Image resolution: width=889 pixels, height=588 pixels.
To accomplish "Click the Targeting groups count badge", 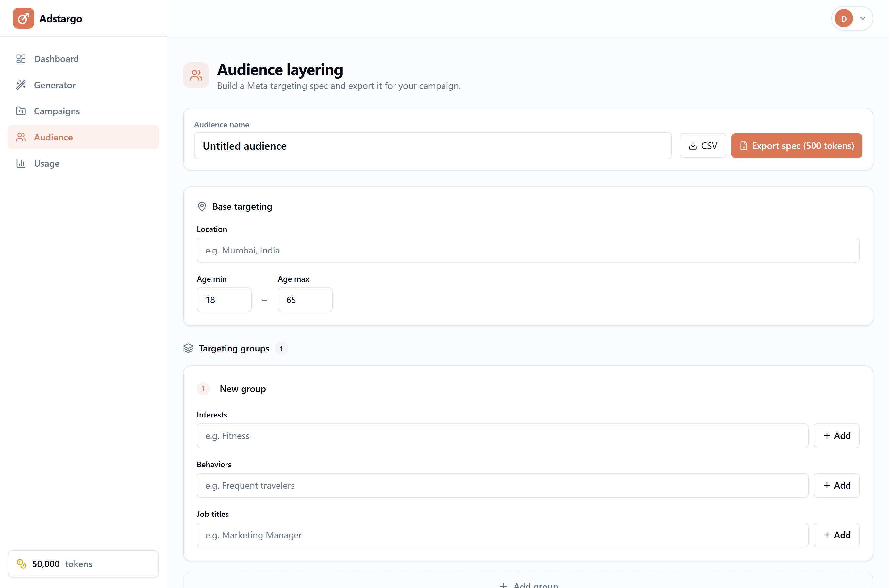I will point(281,348).
